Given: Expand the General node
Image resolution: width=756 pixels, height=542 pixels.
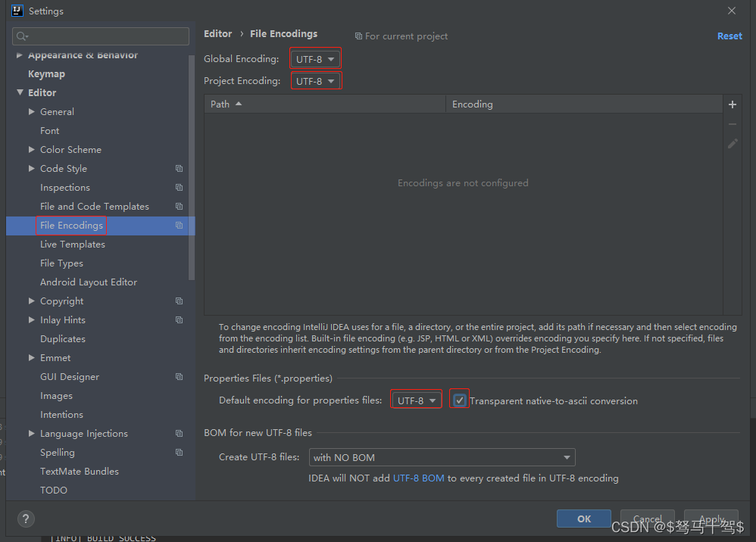Looking at the screenshot, I should coord(31,112).
